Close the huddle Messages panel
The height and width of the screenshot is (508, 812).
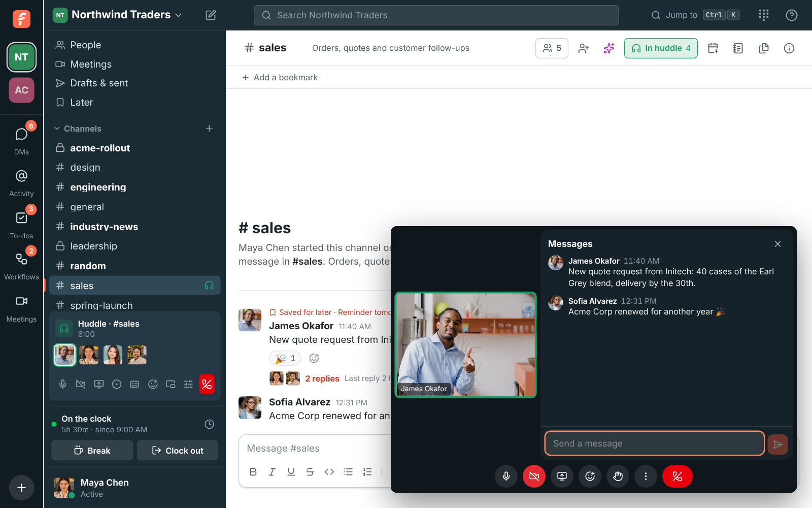tap(777, 244)
